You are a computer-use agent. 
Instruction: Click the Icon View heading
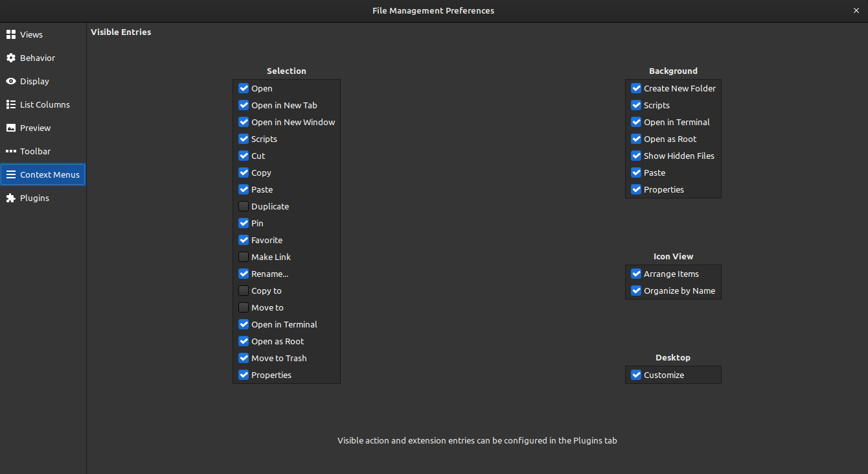(673, 256)
